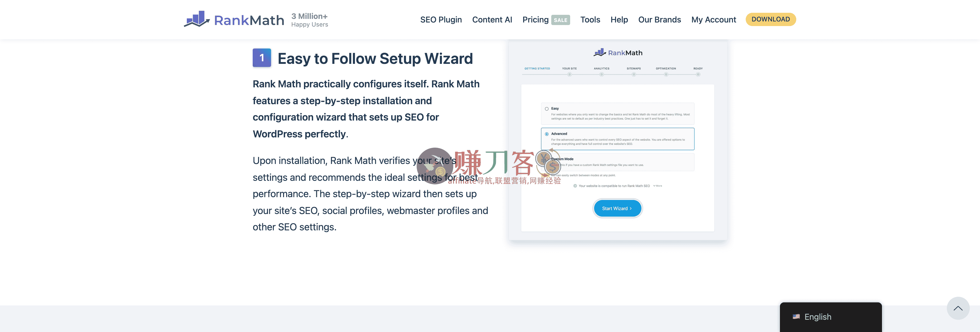Open the English language selector
980x332 pixels.
830,317
